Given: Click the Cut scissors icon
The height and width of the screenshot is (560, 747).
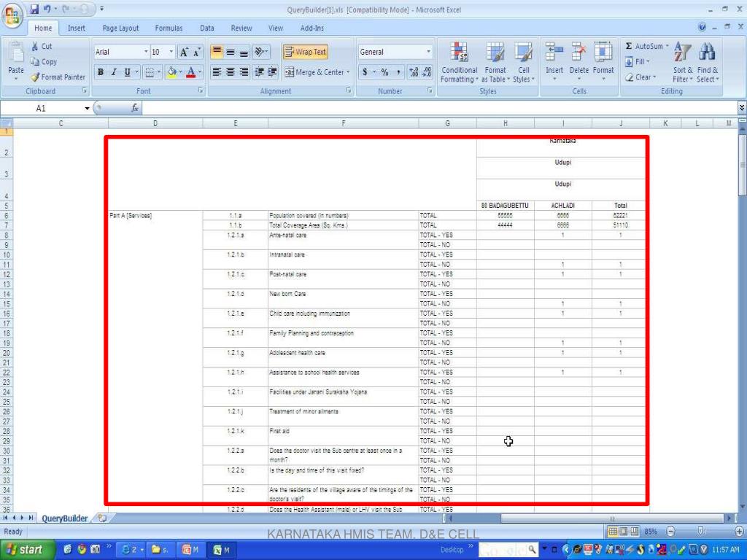Looking at the screenshot, I should [x=35, y=47].
